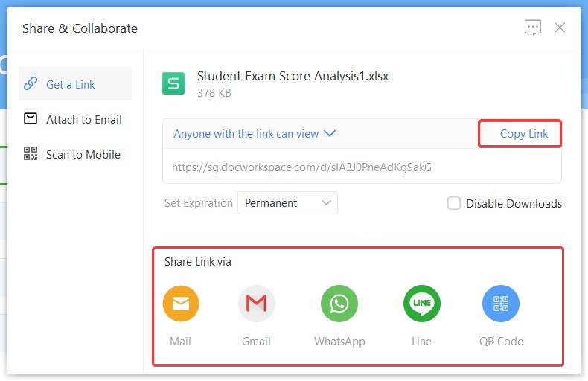Image resolution: width=588 pixels, height=381 pixels.
Task: Open the Scan to Mobile tab
Action: point(83,155)
